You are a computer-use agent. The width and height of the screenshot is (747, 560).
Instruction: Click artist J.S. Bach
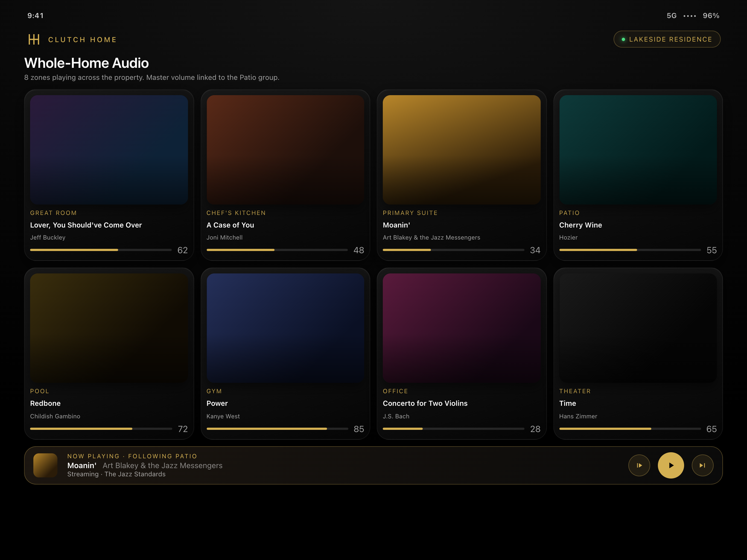(396, 416)
